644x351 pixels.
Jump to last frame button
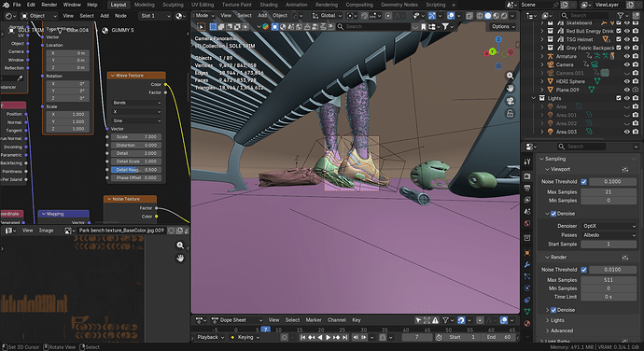coord(345,337)
